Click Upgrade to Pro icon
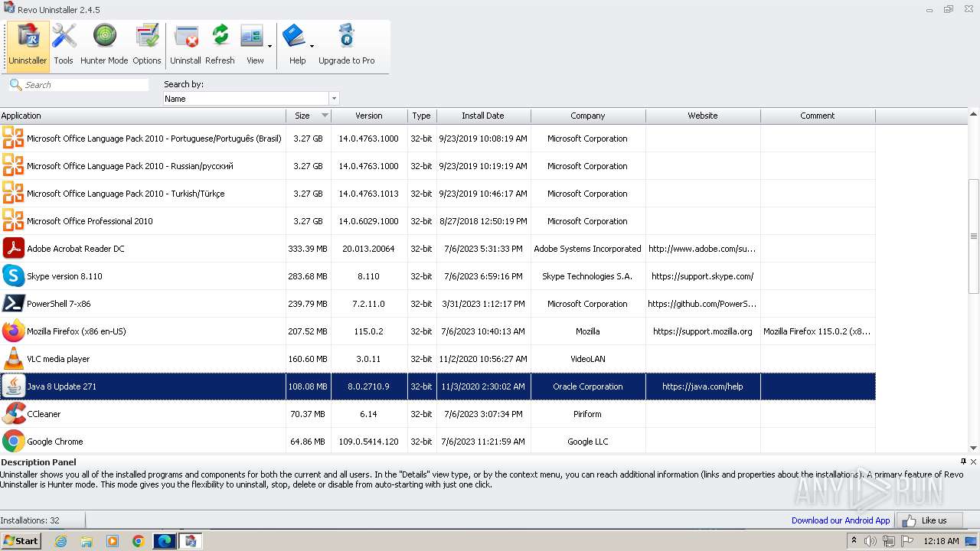The height and width of the screenshot is (551, 980). click(x=346, y=45)
